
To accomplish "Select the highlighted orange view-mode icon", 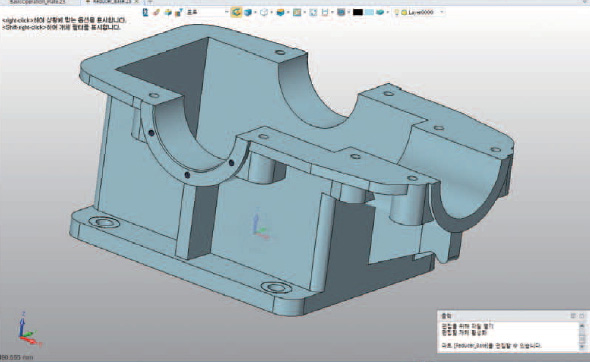I will pos(236,12).
